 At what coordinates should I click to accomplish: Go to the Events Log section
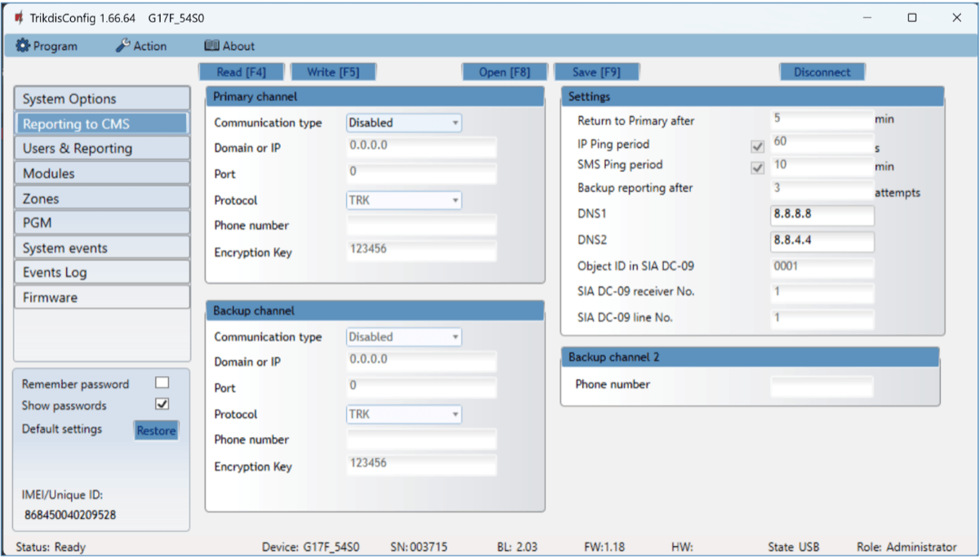102,272
